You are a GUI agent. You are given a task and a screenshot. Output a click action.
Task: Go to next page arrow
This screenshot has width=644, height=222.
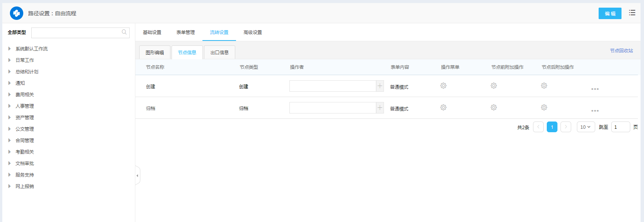(566, 127)
